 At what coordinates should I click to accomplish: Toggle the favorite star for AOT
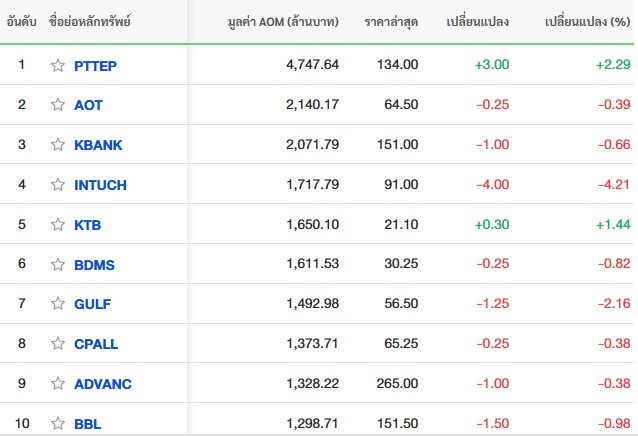pos(58,105)
